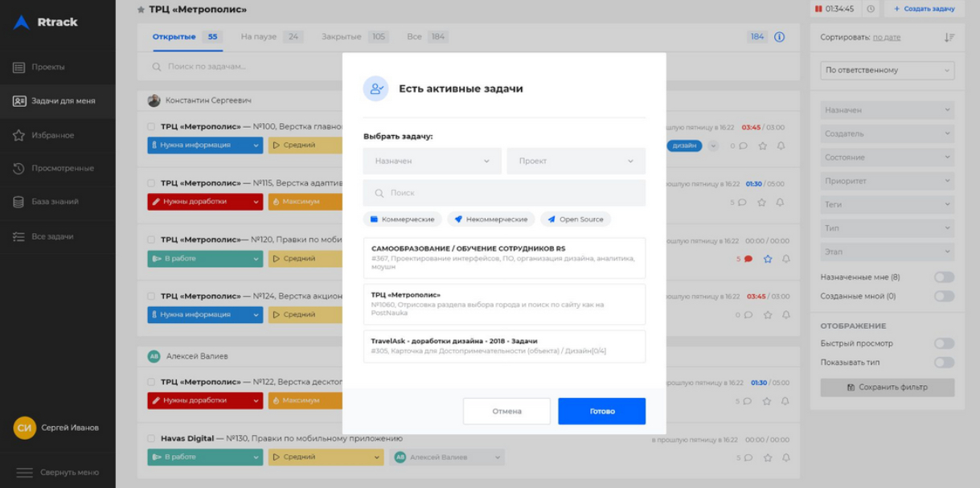Screen dimensions: 980x488
Task: Select ТРЦ «Метрополис» №1060 task in dialog
Action: click(x=504, y=304)
